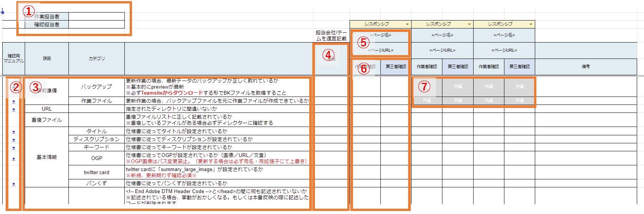Select 第三者確認 header in rightmost page group
644x214 pixels.
tap(520, 67)
